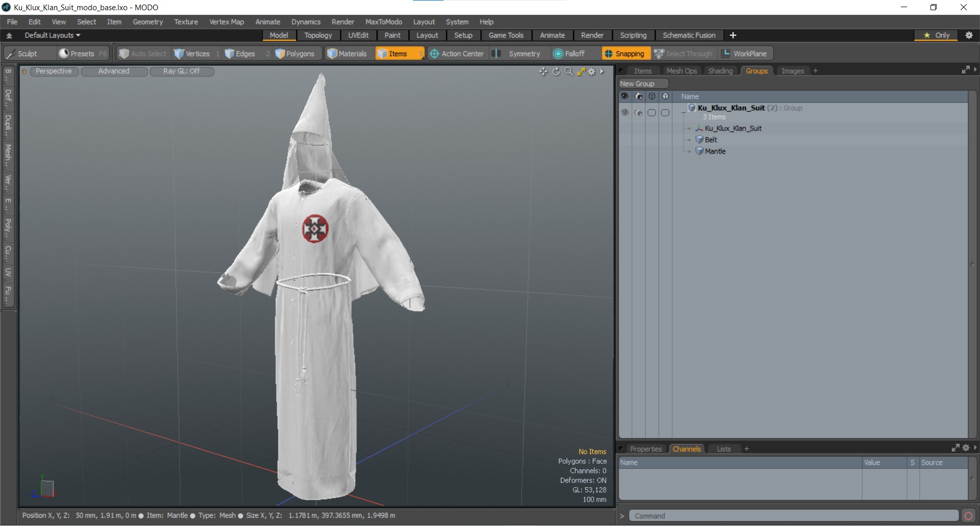Open the Vertex Map menu
The height and width of the screenshot is (526, 980).
point(227,22)
